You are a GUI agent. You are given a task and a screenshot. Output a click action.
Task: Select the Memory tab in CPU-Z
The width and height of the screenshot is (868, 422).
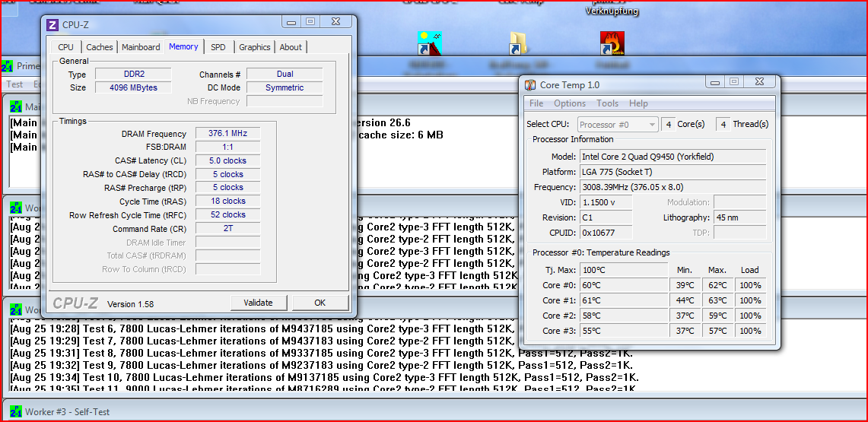[x=184, y=46]
